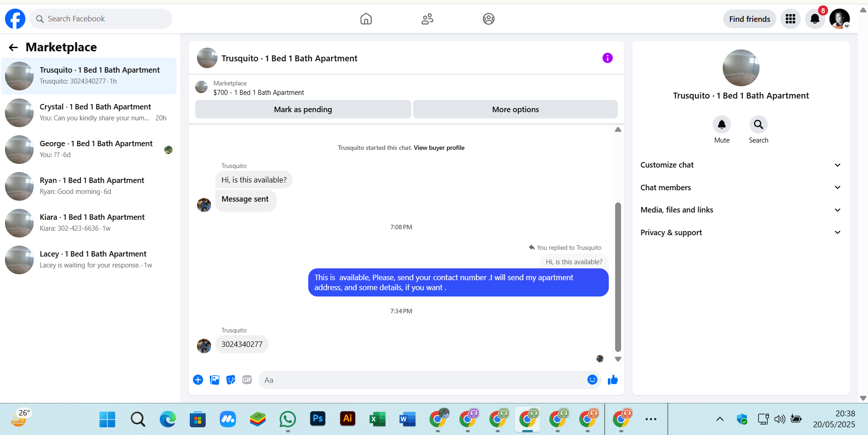Click the chat scrollbar down arrow

click(x=618, y=359)
